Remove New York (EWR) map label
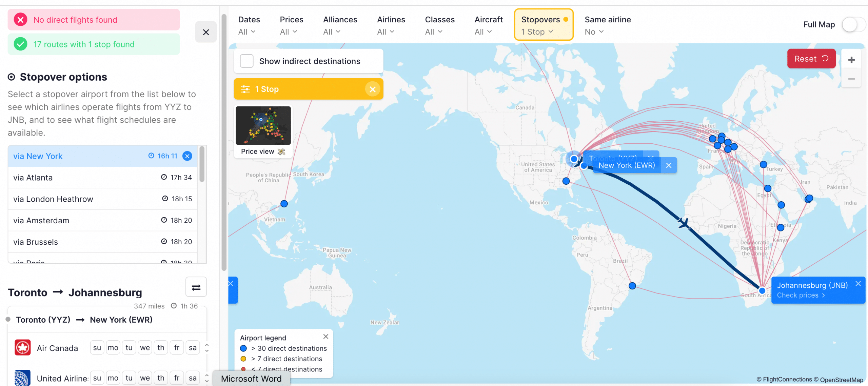This screenshot has height=386, width=868. point(668,165)
